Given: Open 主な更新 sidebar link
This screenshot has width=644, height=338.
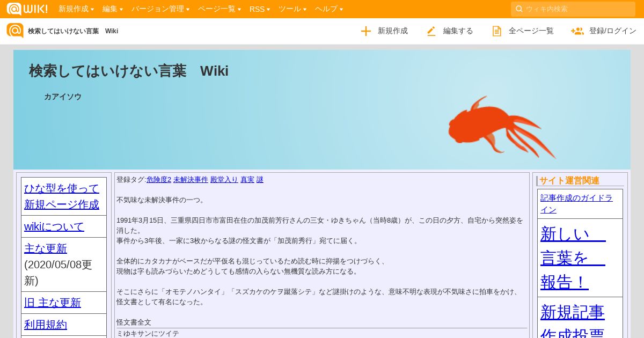Looking at the screenshot, I should (46, 248).
